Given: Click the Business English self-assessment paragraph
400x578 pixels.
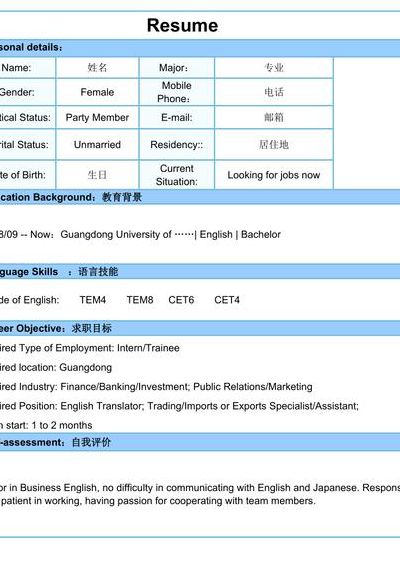Looking at the screenshot, I should point(200,494).
